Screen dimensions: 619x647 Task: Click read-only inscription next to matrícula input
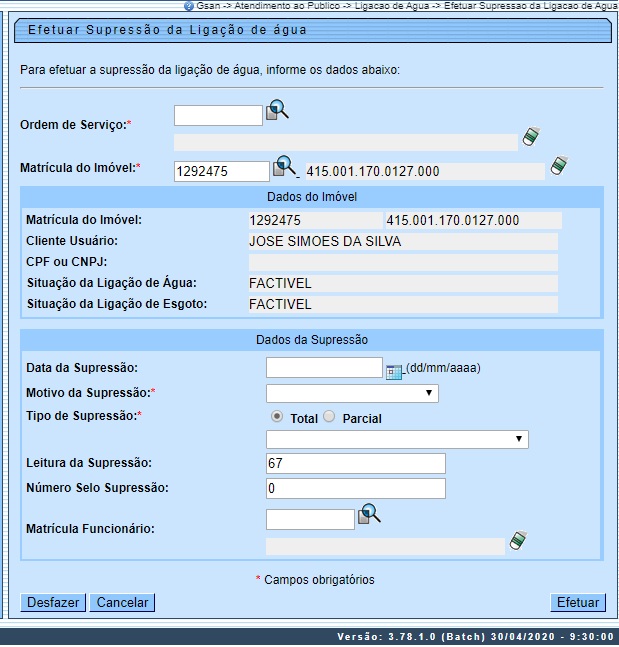425,171
